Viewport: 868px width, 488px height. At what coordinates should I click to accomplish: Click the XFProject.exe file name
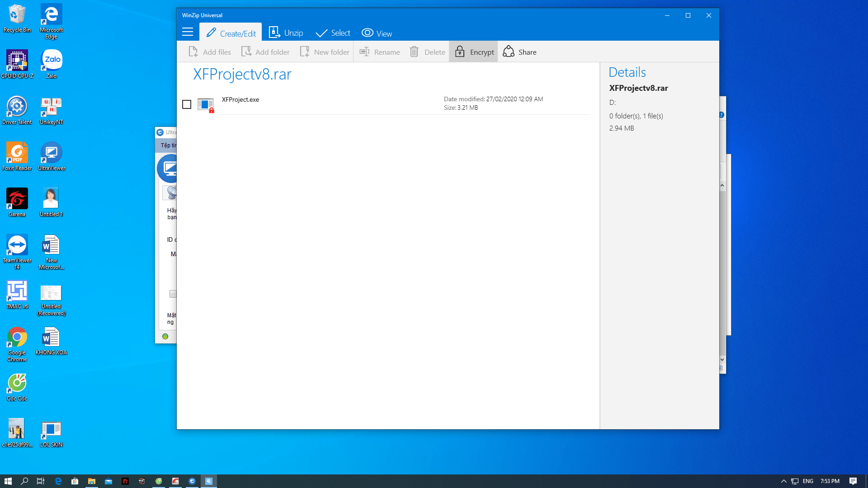(241, 99)
